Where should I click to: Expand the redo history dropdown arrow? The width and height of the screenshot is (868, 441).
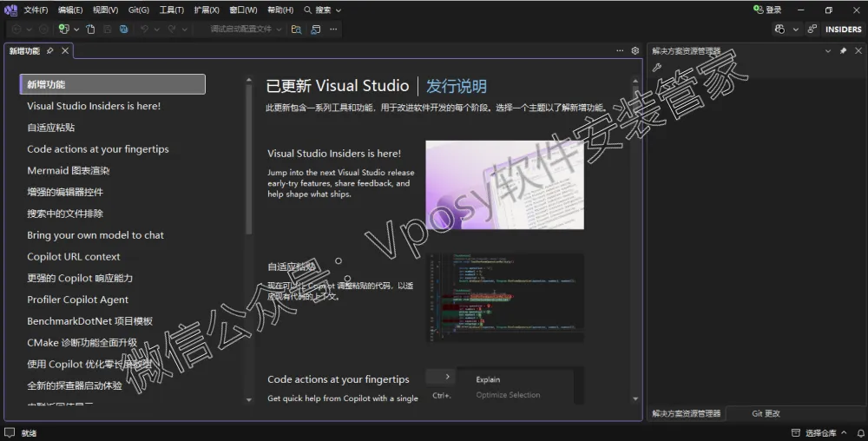(x=184, y=30)
